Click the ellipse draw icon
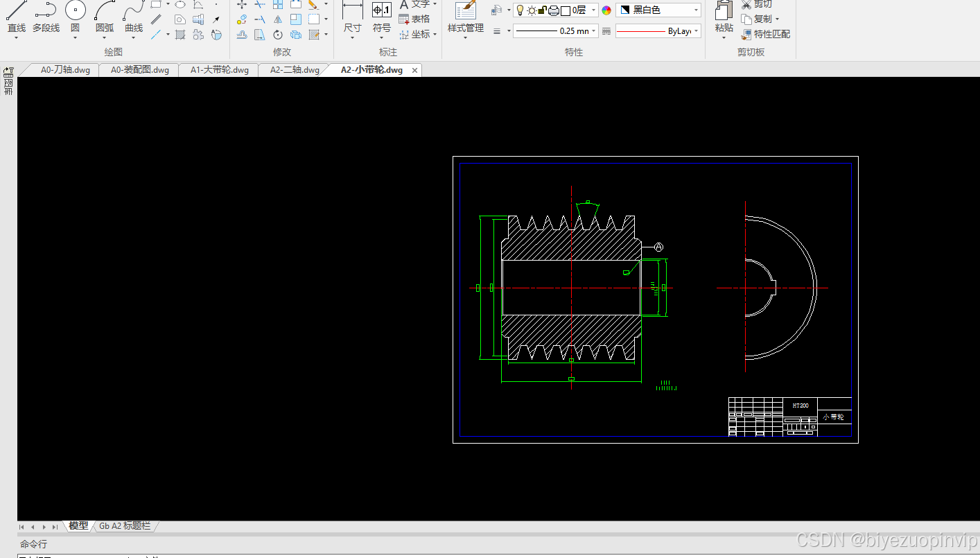 [x=180, y=4]
